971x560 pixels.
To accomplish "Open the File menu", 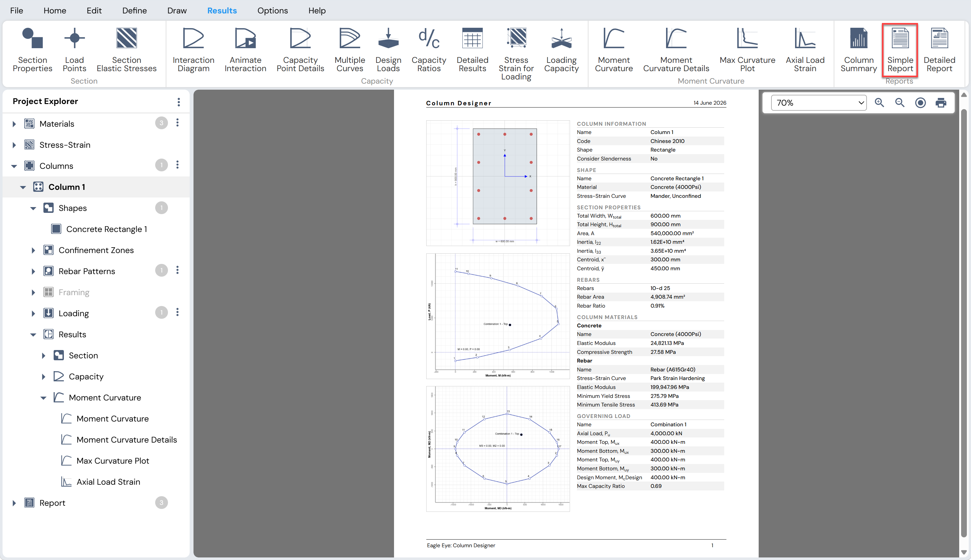I will 17,11.
